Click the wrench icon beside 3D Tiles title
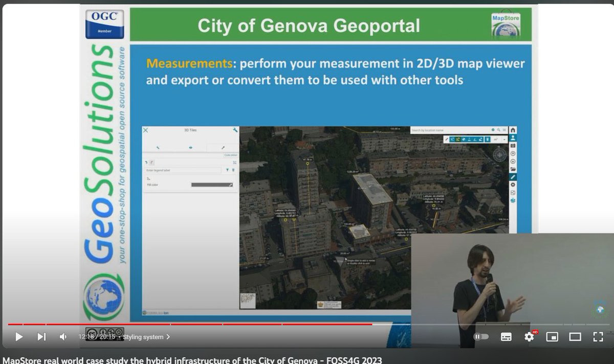614x364 pixels. (235, 130)
